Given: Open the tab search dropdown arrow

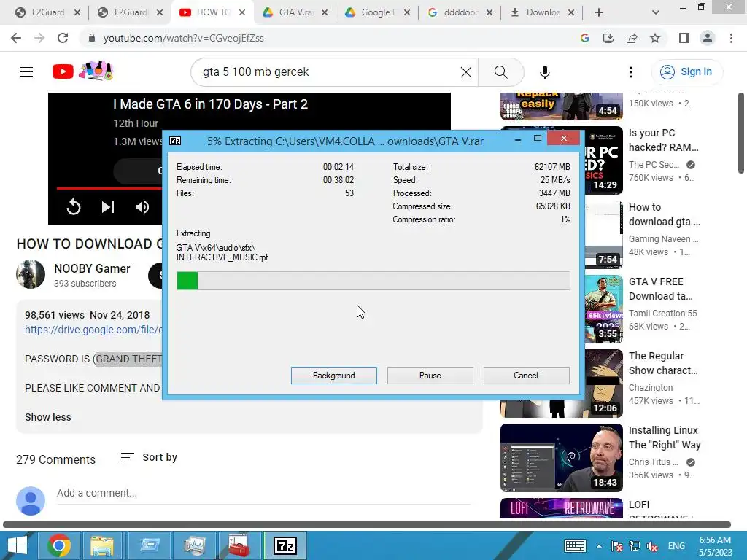Looking at the screenshot, I should [x=656, y=12].
